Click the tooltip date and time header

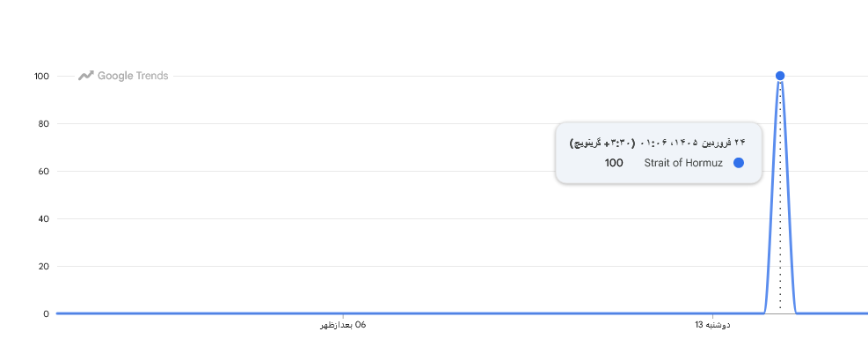coord(658,141)
